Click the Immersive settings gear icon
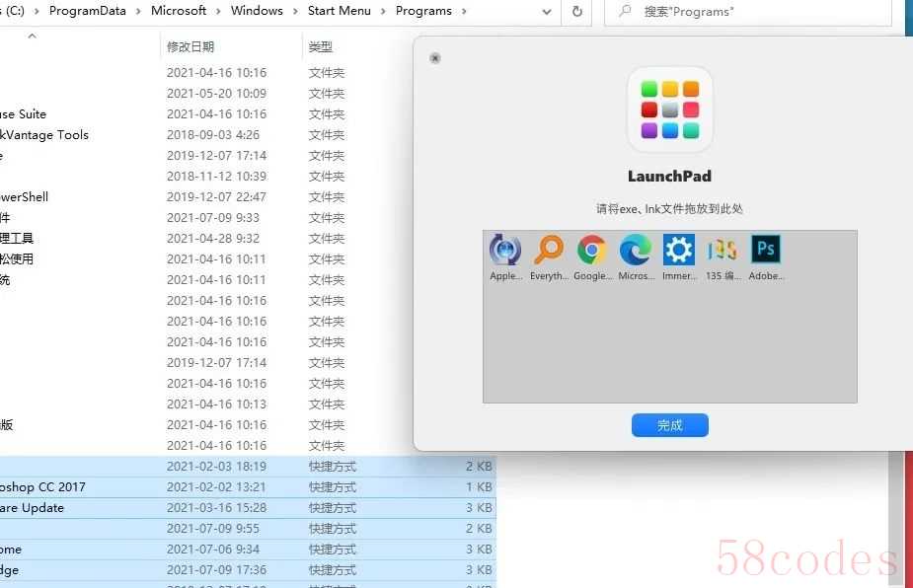The height and width of the screenshot is (588, 913). pos(679,252)
